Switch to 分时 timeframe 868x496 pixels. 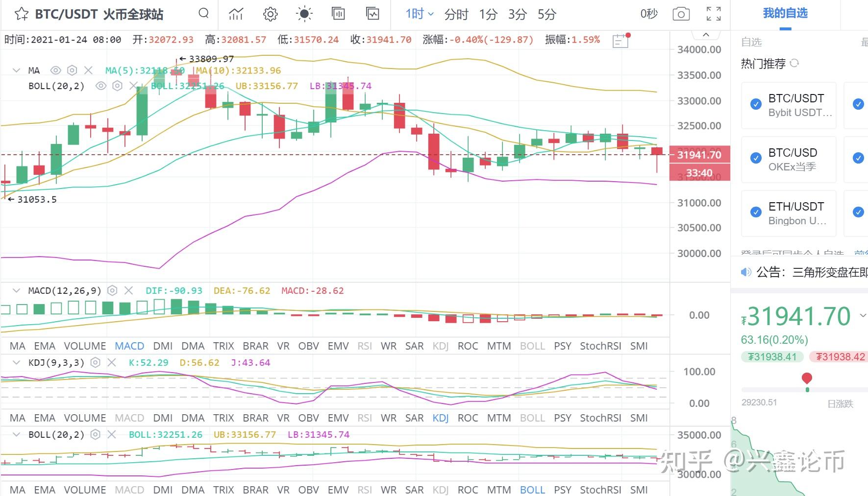[x=456, y=14]
